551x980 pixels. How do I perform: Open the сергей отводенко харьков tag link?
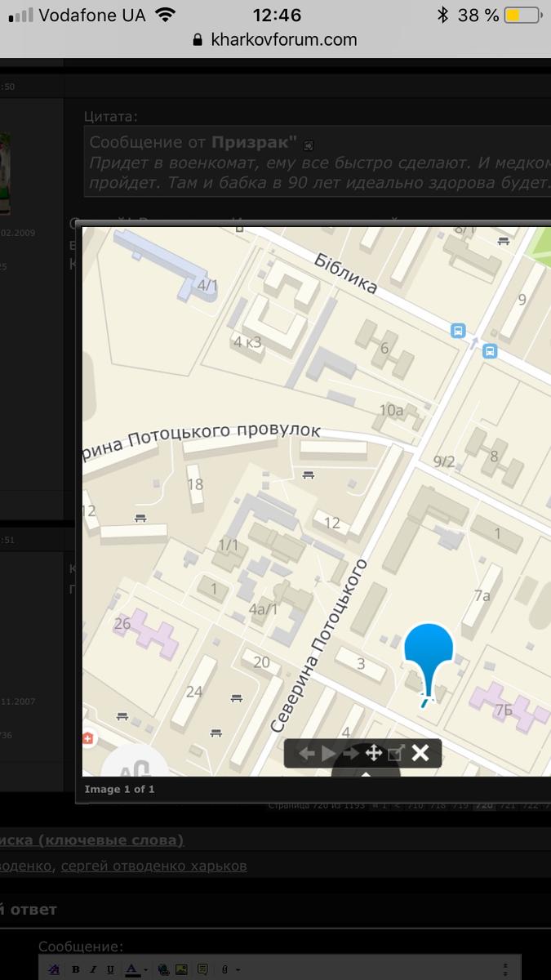click(153, 866)
